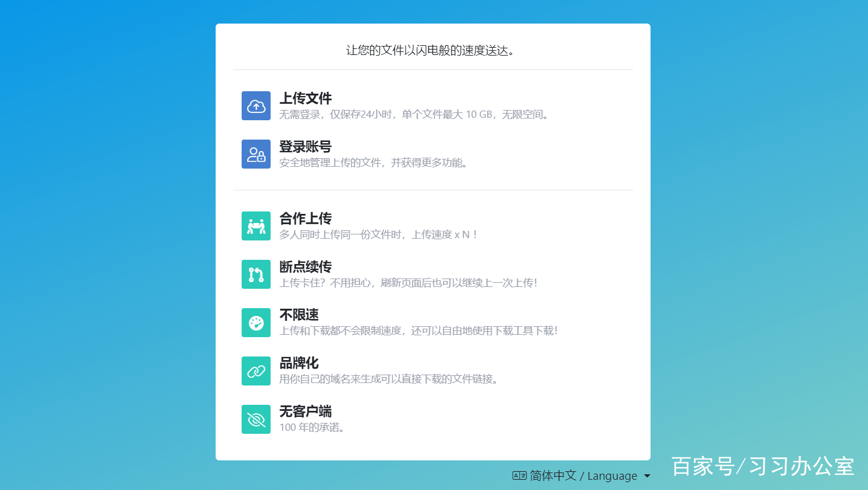Click the 无客户端 no-client icon
The width and height of the screenshot is (868, 490).
click(x=256, y=419)
